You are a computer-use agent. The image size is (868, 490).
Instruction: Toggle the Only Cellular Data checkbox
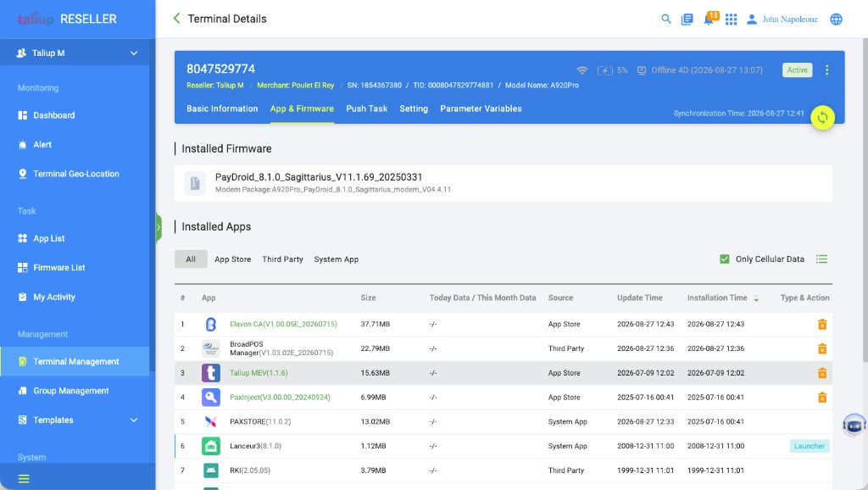[724, 259]
